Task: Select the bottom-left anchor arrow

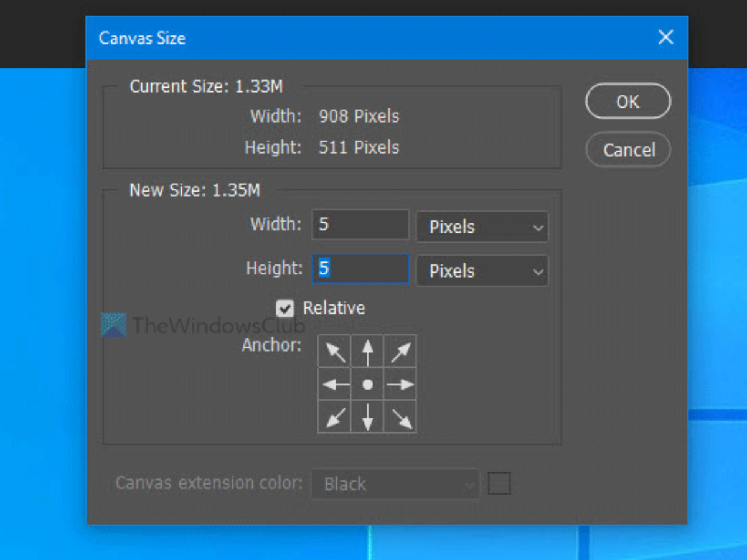Action: (x=335, y=417)
